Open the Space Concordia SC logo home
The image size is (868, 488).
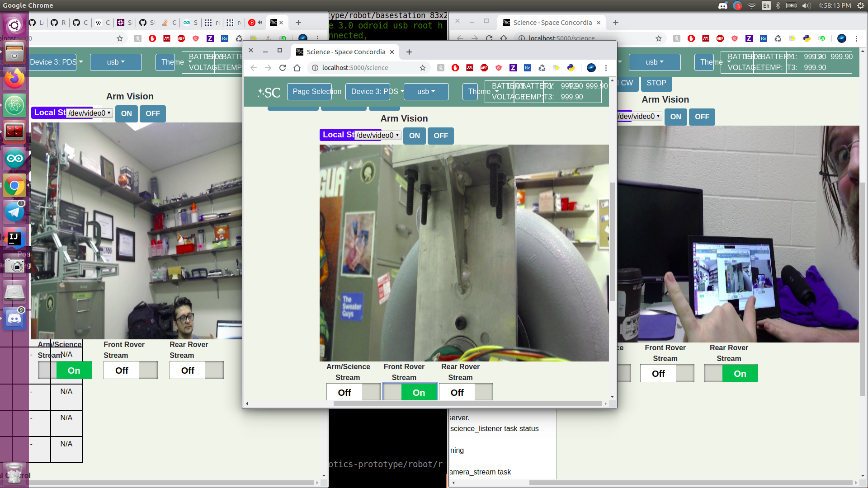point(269,92)
